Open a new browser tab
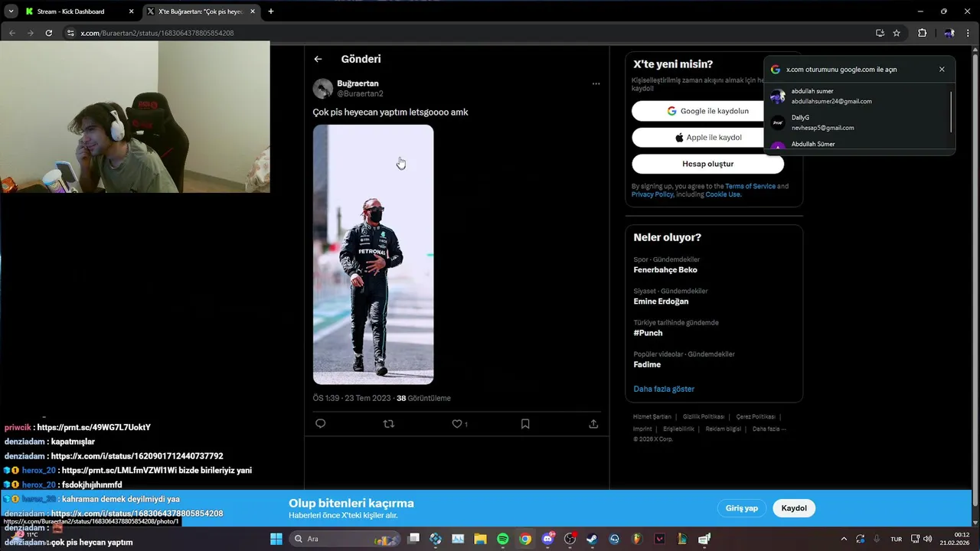Viewport: 980px width, 551px height. [x=271, y=11]
